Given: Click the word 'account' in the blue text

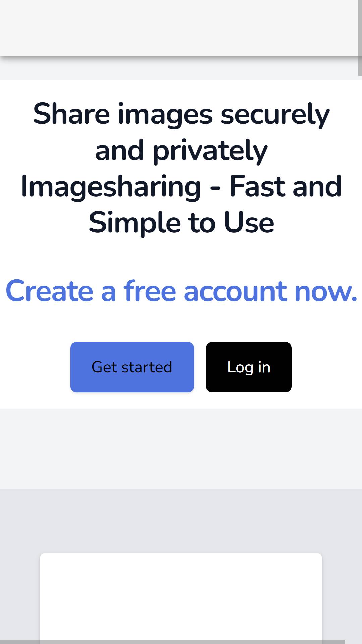Looking at the screenshot, I should (x=235, y=291).
